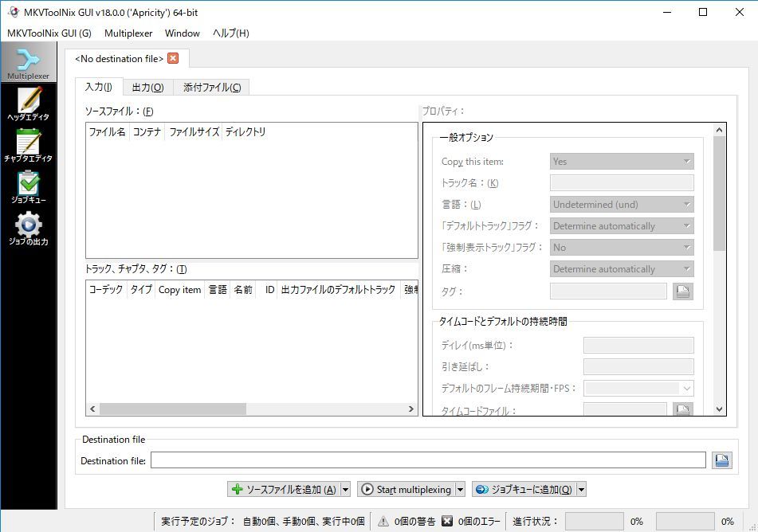
Task: Open the ジョブの出力 job output tool
Action: click(x=28, y=229)
